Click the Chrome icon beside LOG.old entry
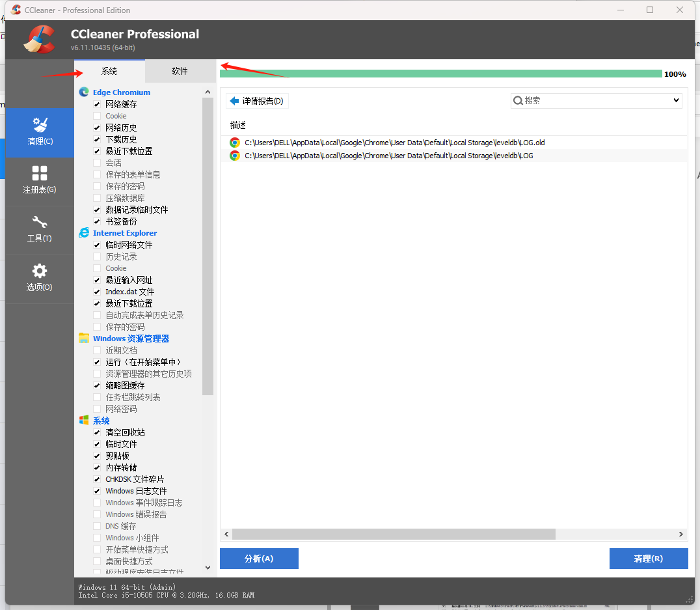700x610 pixels. click(235, 143)
